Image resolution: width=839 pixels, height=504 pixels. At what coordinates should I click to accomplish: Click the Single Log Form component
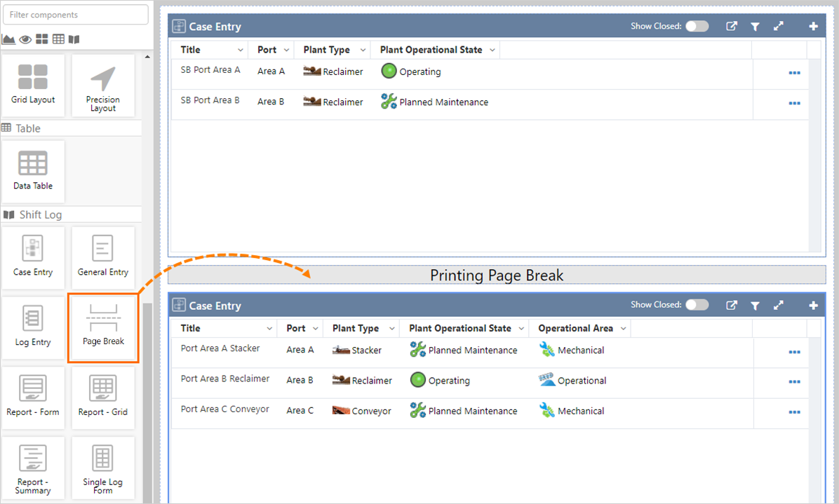[x=102, y=468]
